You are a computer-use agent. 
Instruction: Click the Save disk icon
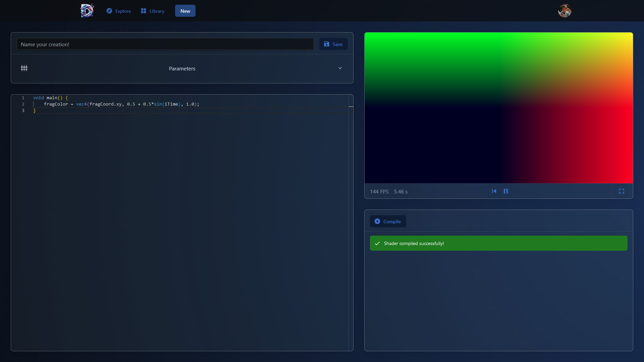pos(327,44)
